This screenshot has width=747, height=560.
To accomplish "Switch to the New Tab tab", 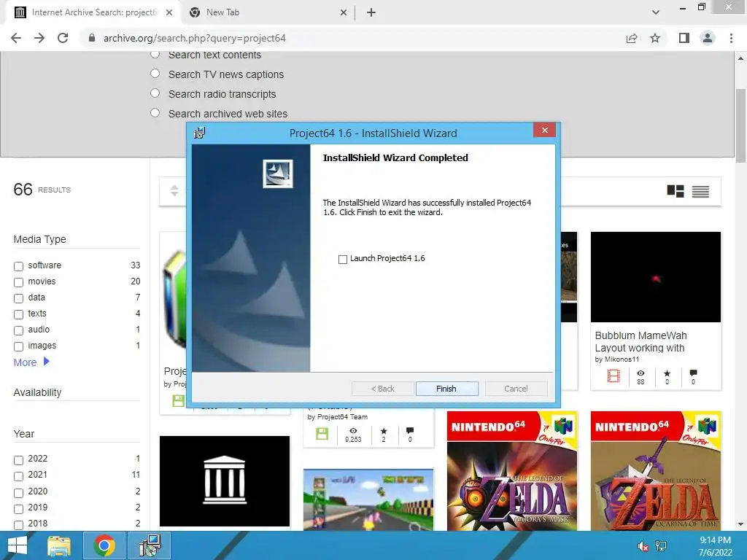I will [267, 12].
